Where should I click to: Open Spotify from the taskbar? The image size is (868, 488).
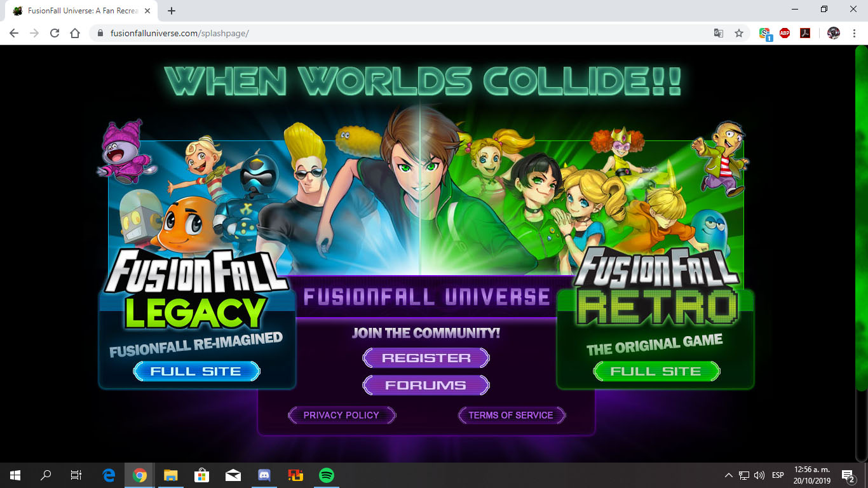[x=327, y=475]
